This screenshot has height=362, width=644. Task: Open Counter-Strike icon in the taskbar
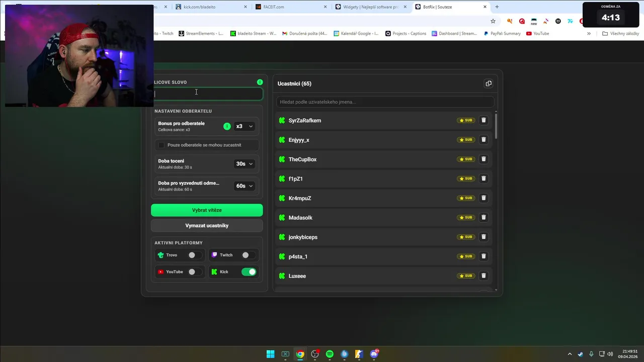click(x=359, y=354)
